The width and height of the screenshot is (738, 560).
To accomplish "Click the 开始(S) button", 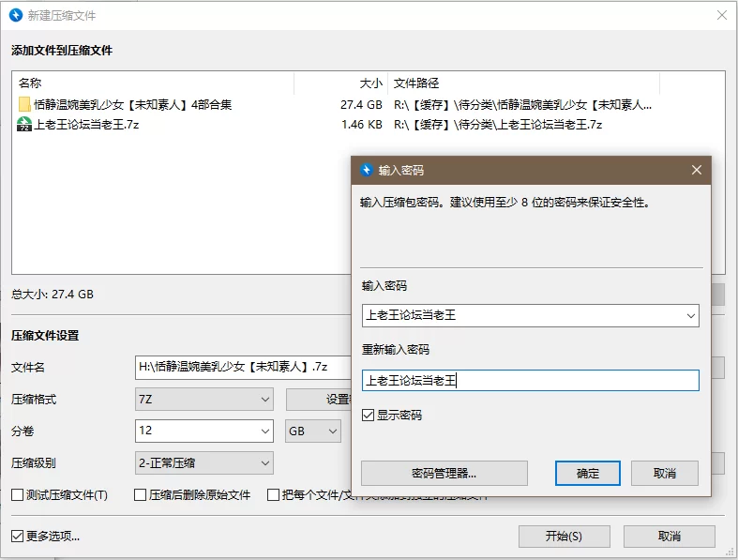I will click(x=564, y=536).
